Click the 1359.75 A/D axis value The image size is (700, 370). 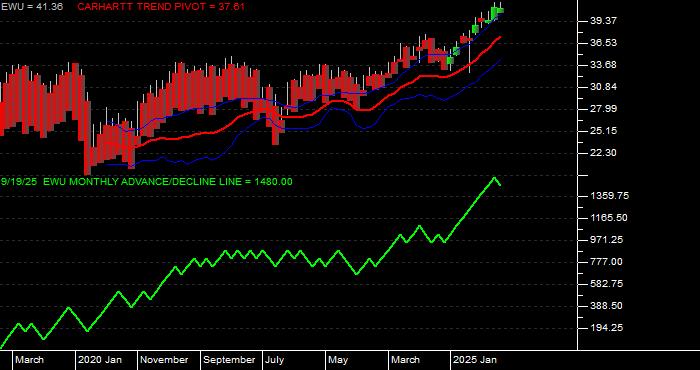pyautogui.click(x=609, y=196)
